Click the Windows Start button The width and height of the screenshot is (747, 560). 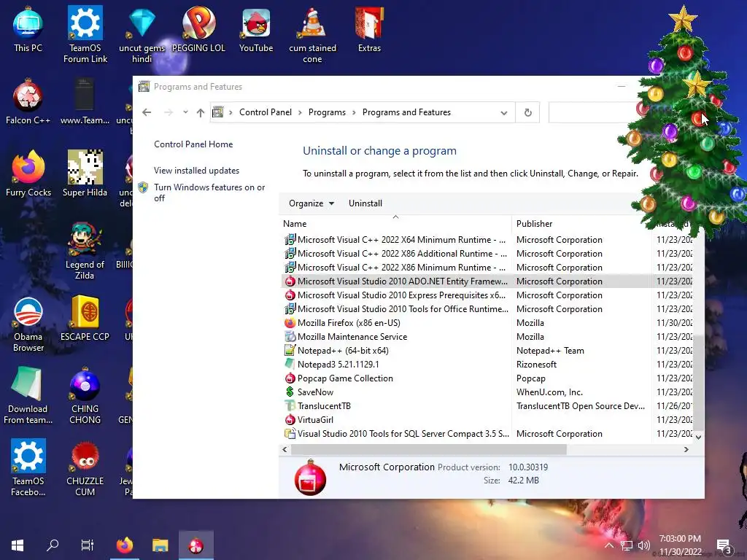tap(18, 545)
